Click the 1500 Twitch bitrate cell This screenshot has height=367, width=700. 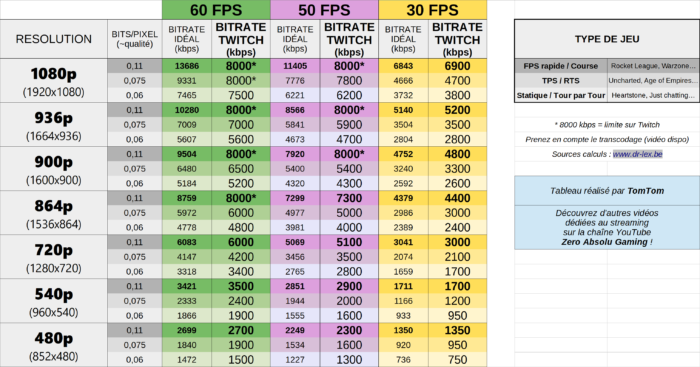pyautogui.click(x=241, y=359)
